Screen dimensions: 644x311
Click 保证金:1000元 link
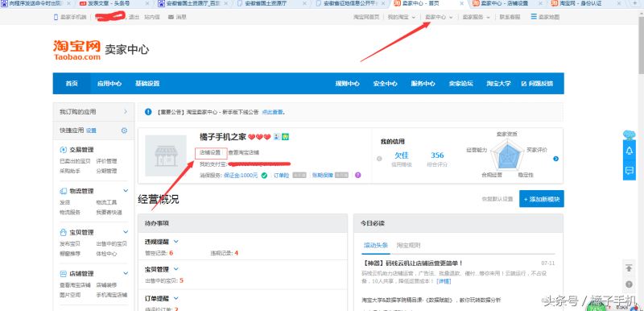241,176
